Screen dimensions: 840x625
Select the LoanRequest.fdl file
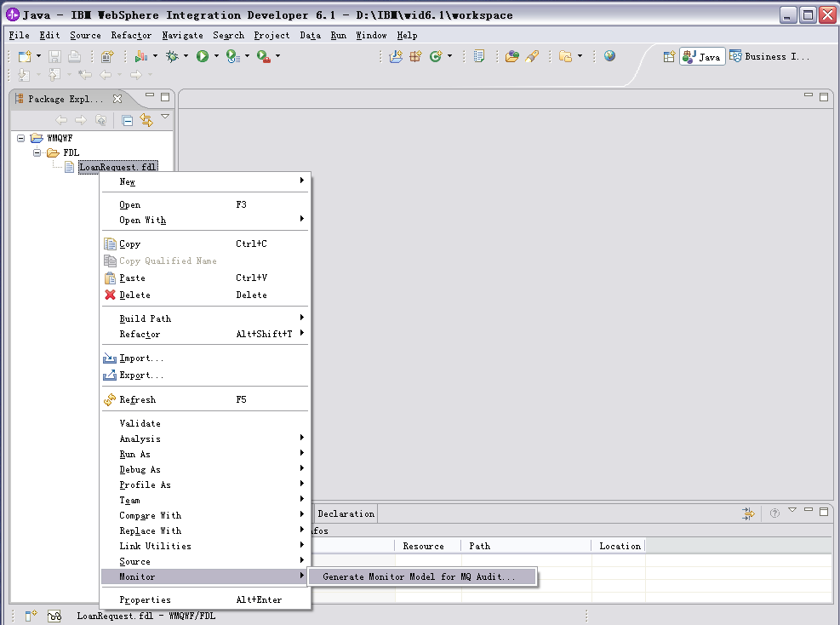pos(117,167)
